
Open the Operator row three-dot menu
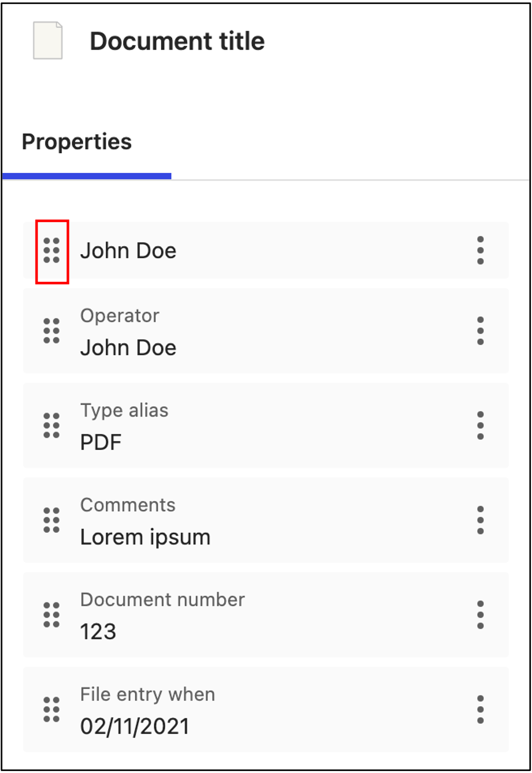pyautogui.click(x=480, y=331)
